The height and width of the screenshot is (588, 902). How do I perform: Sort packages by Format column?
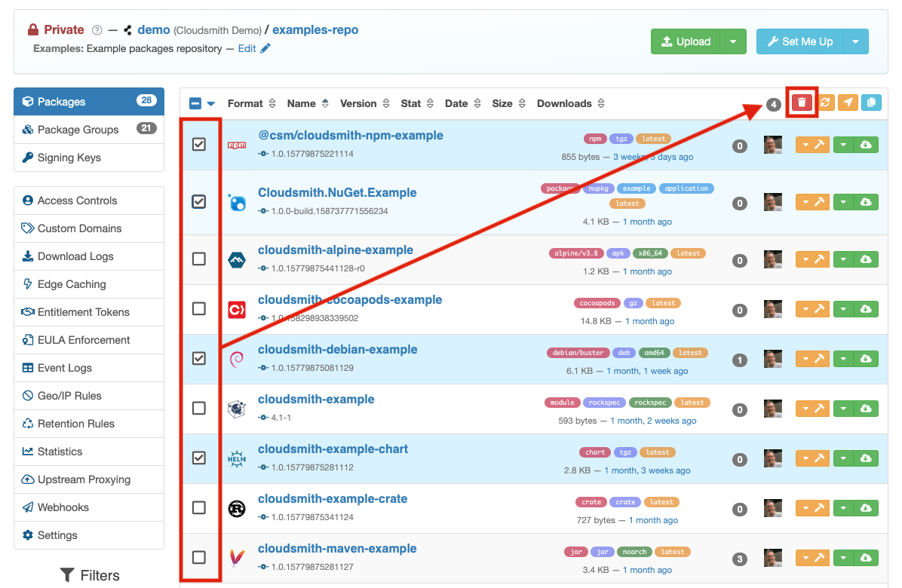pos(251,103)
